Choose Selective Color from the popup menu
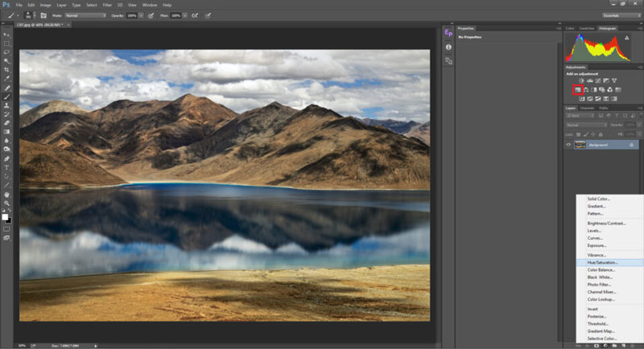This screenshot has width=644, height=349. click(x=602, y=339)
